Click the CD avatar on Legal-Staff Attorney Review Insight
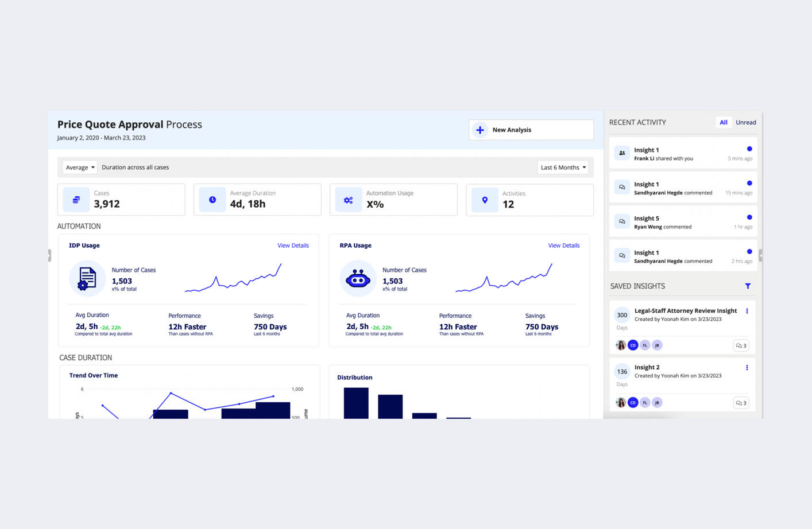812x529 pixels. 633,345
